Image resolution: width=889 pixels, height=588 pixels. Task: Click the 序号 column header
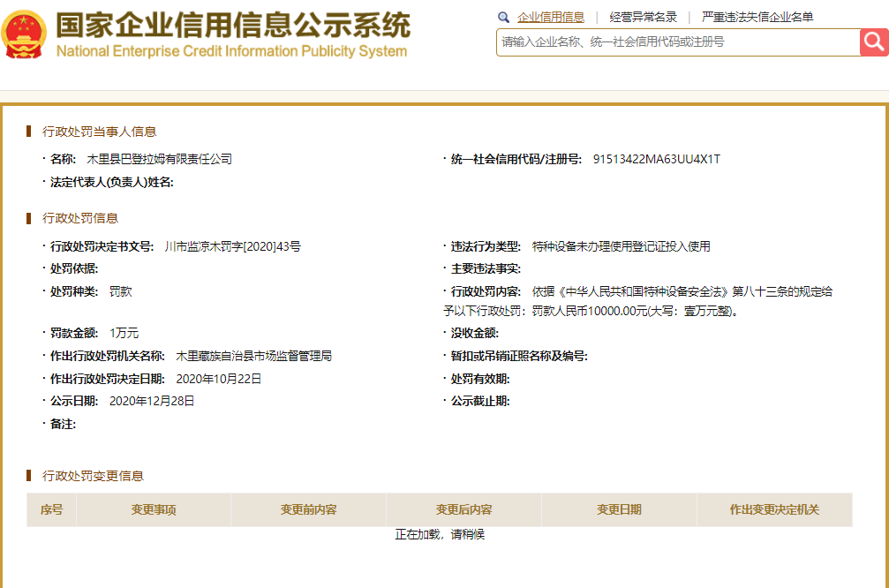click(51, 509)
